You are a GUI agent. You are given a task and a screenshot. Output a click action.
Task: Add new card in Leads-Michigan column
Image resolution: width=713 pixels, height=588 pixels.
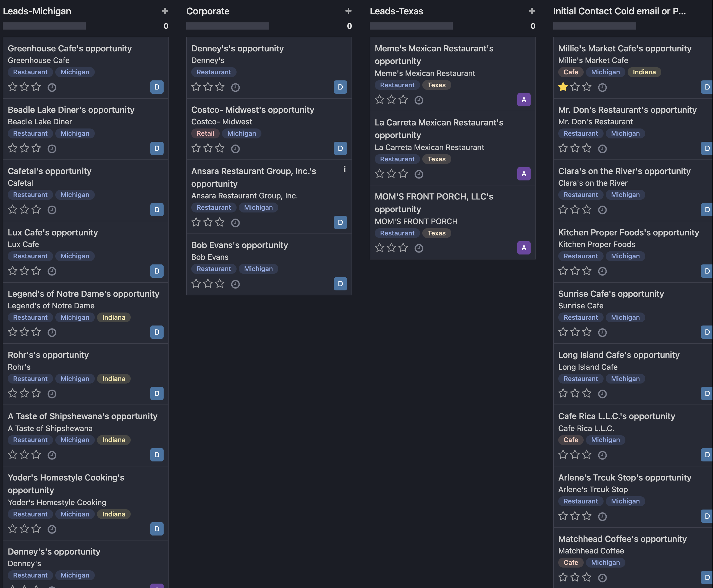(165, 11)
